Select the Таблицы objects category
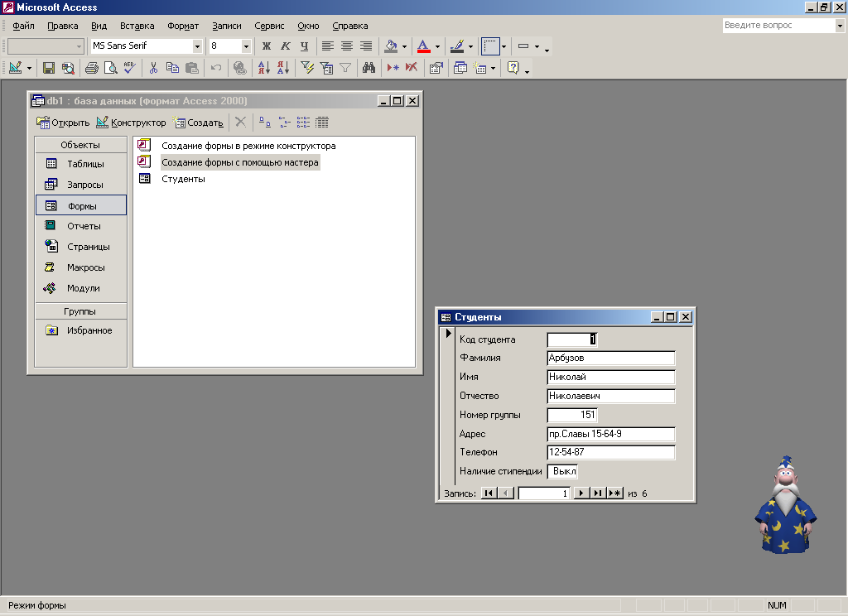 [81, 164]
